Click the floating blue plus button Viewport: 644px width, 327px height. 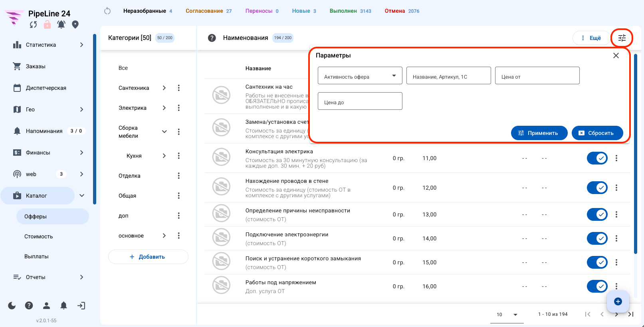click(x=618, y=301)
